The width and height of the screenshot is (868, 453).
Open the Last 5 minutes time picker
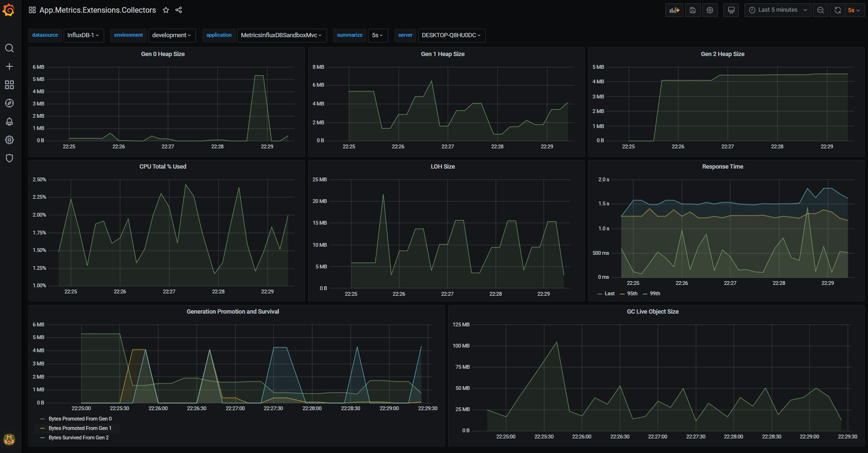pos(778,10)
